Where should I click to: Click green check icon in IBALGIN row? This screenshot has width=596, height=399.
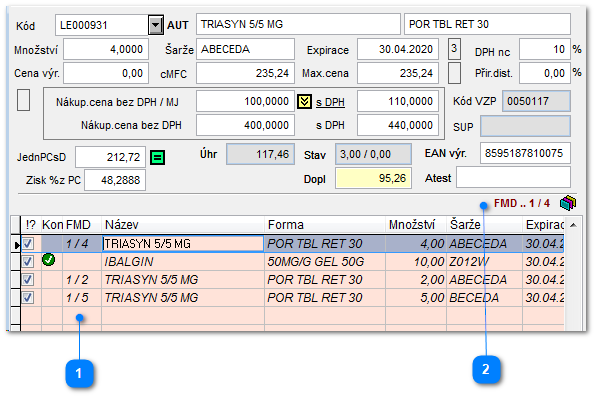[49, 260]
